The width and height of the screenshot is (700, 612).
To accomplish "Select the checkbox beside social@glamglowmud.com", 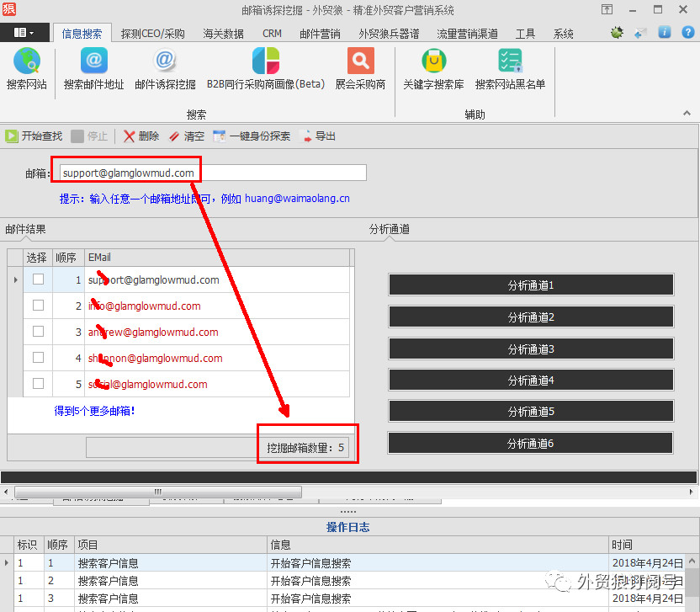I will click(38, 384).
